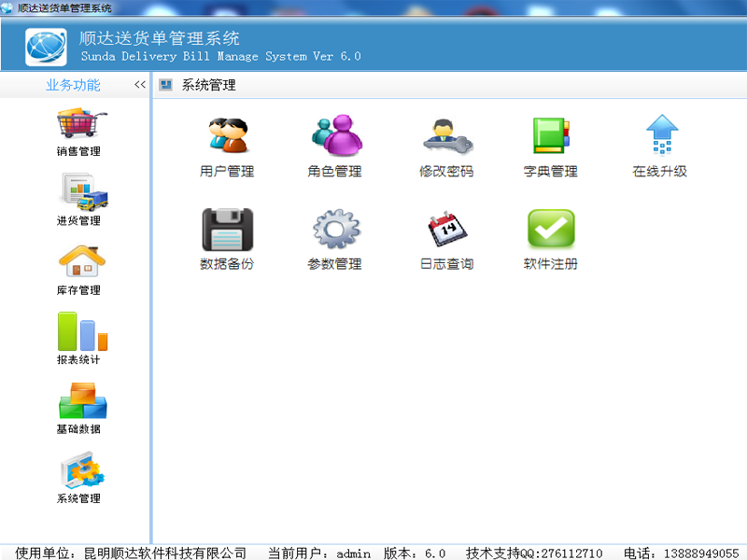Select 销售管理 shopping cart in sidebar

pyautogui.click(x=79, y=126)
